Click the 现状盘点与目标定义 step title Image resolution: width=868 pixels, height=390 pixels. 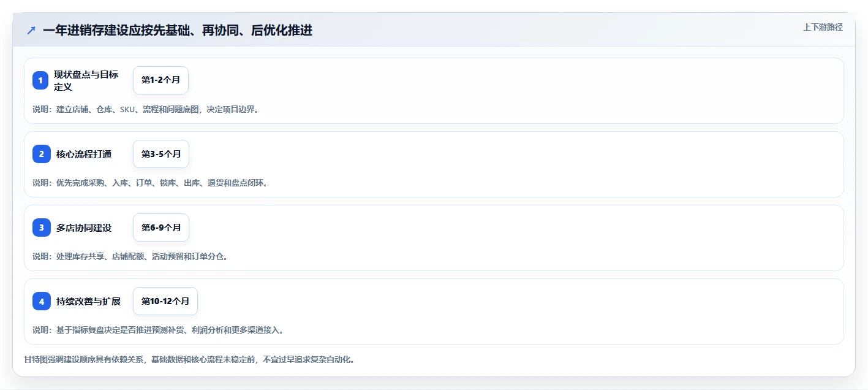tap(86, 80)
